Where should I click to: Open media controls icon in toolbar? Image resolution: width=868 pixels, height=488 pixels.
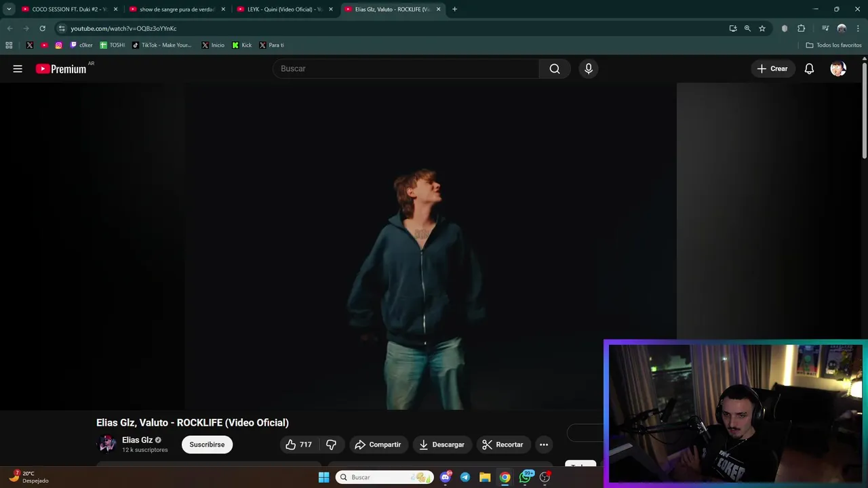(x=825, y=28)
